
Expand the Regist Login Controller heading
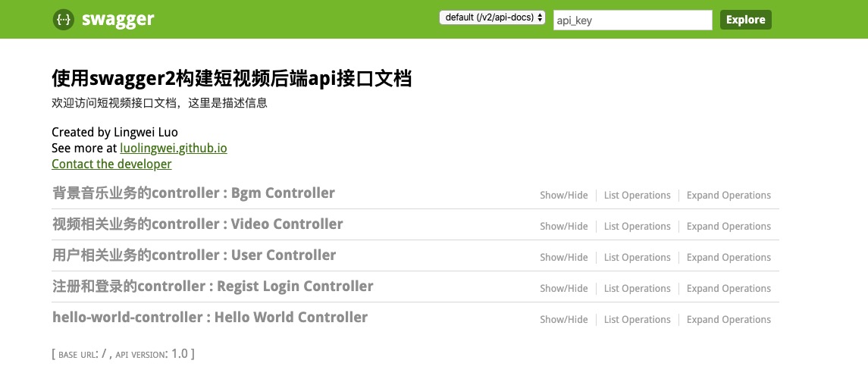click(212, 286)
